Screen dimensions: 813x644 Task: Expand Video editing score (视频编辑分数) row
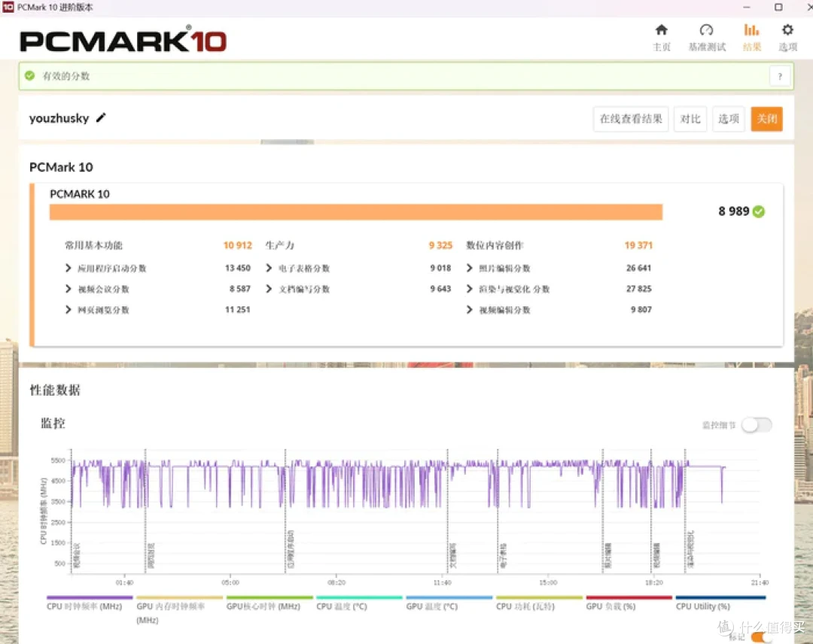pos(469,309)
